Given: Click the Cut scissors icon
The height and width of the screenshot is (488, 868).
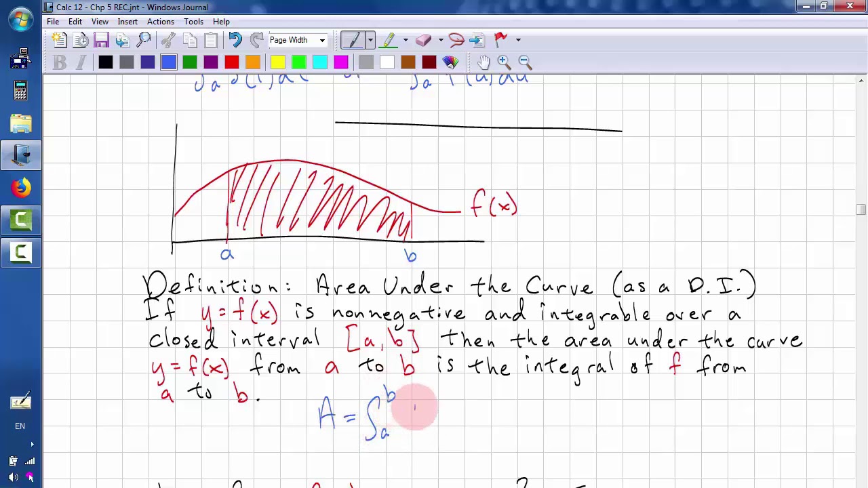Looking at the screenshot, I should coord(169,40).
